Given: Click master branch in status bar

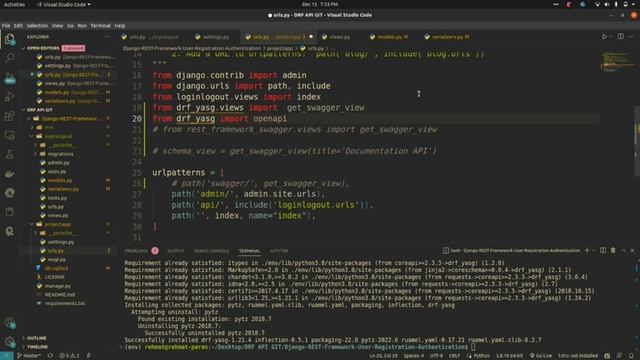Looking at the screenshot, I should pos(29,356).
